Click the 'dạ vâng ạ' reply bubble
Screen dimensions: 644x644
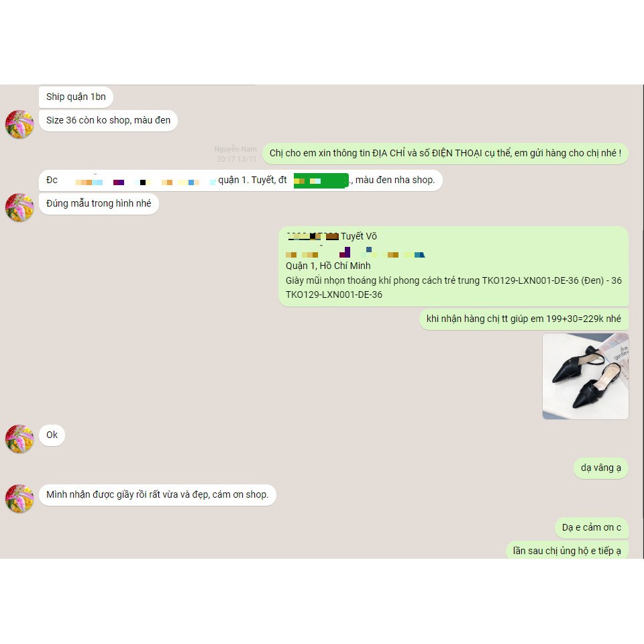tap(601, 468)
